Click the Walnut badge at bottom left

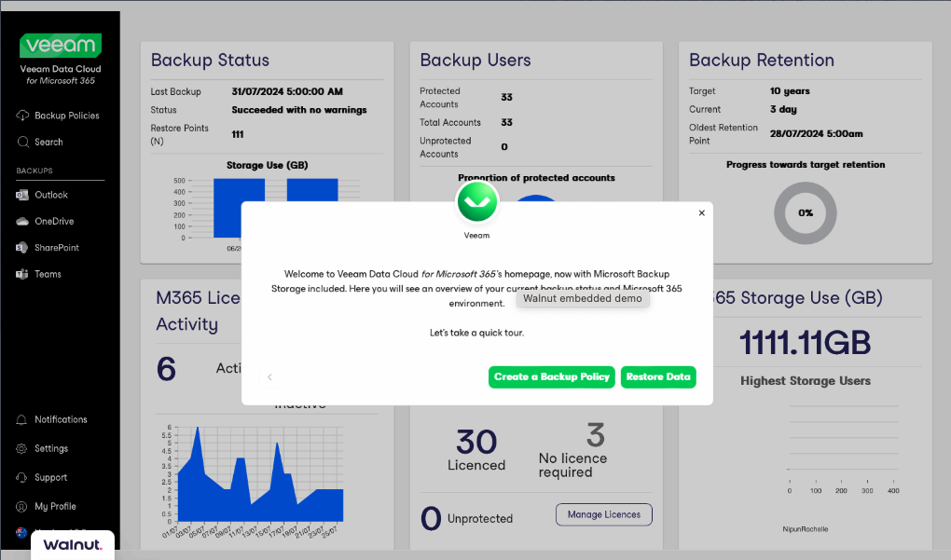73,544
